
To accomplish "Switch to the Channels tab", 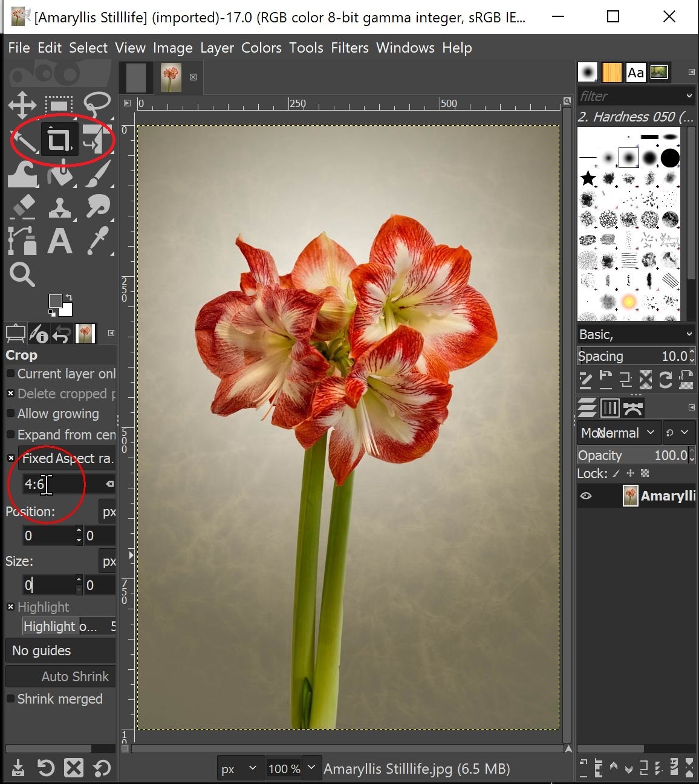I will (x=610, y=408).
